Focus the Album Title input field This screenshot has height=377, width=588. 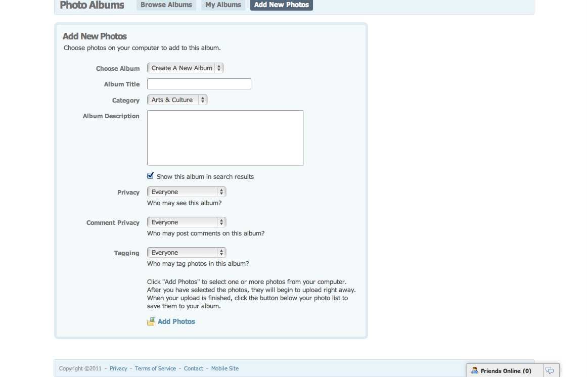[x=199, y=84]
